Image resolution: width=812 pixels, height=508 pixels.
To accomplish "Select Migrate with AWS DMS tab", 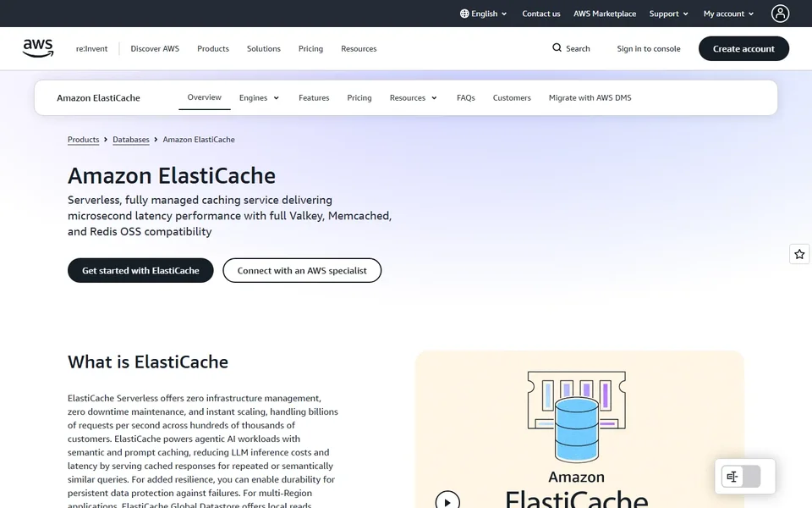I will coord(590,97).
